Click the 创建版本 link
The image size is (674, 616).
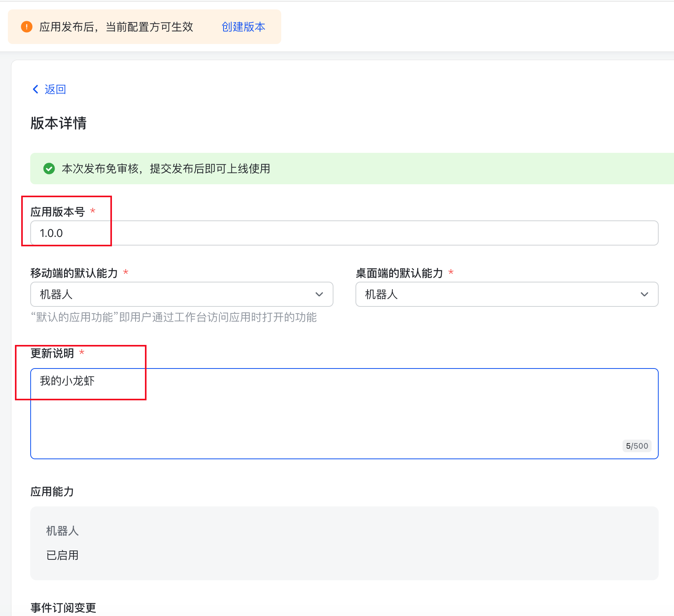tap(243, 27)
